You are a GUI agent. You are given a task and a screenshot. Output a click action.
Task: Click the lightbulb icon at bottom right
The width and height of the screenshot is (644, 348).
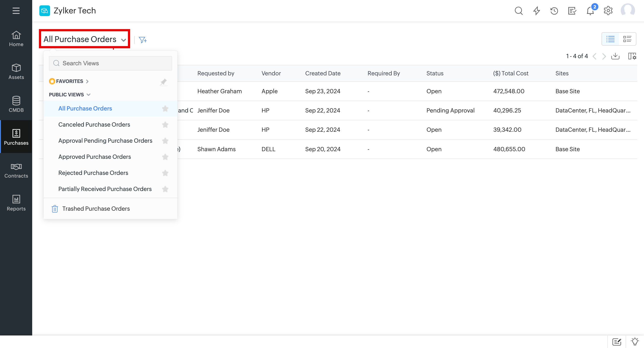(x=635, y=342)
